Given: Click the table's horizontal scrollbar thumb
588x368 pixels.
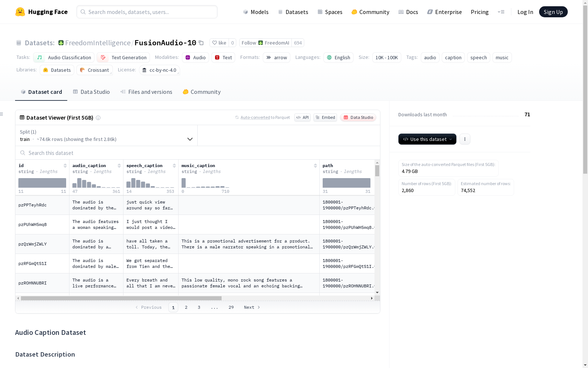Looking at the screenshot, I should 121,298.
